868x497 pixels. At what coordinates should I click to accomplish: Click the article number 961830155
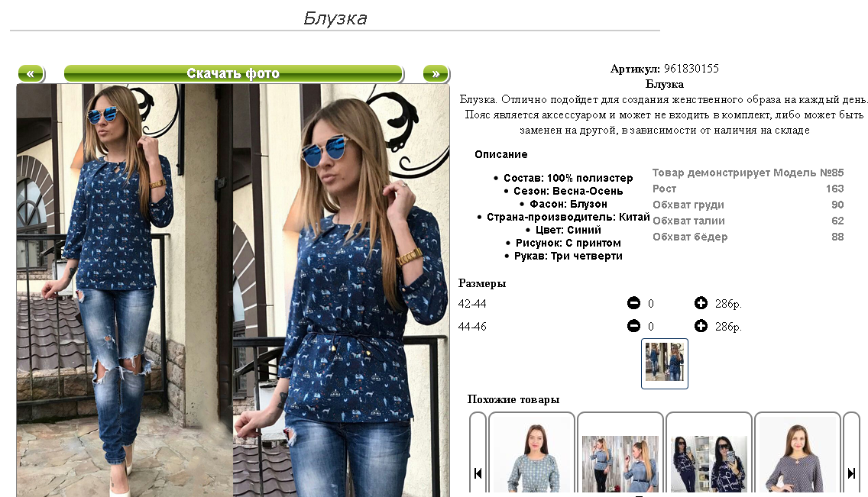pyautogui.click(x=691, y=69)
